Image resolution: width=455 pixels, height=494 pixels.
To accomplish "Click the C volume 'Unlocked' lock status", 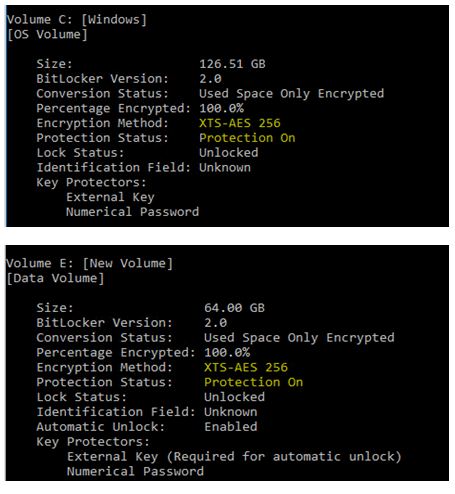I will [229, 153].
